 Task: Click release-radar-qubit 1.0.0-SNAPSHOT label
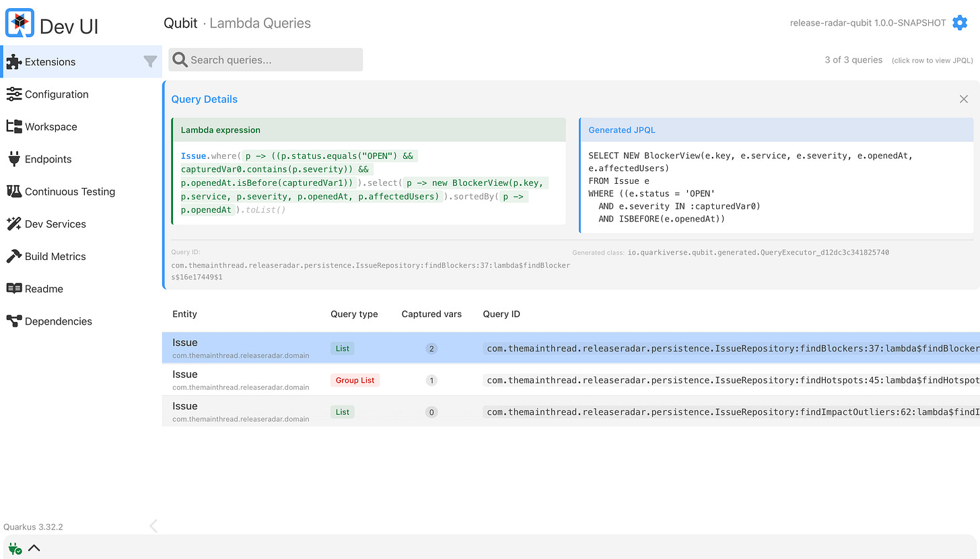868,23
